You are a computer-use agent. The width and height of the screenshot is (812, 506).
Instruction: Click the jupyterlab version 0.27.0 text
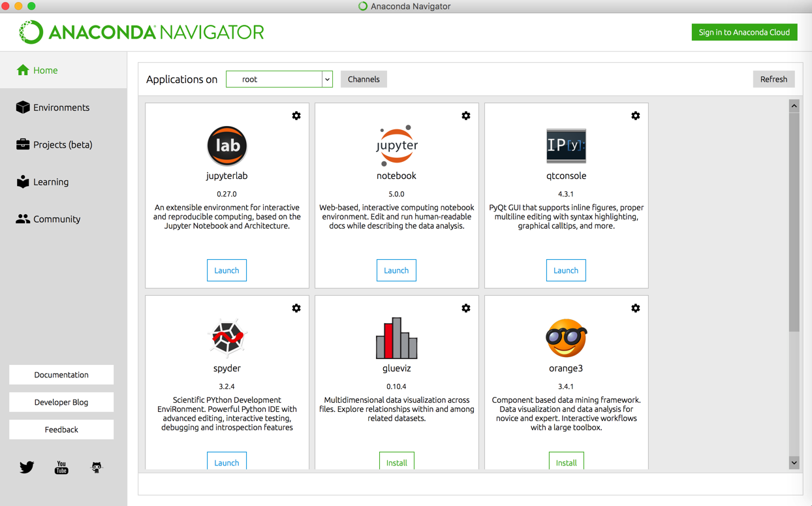pos(226,194)
